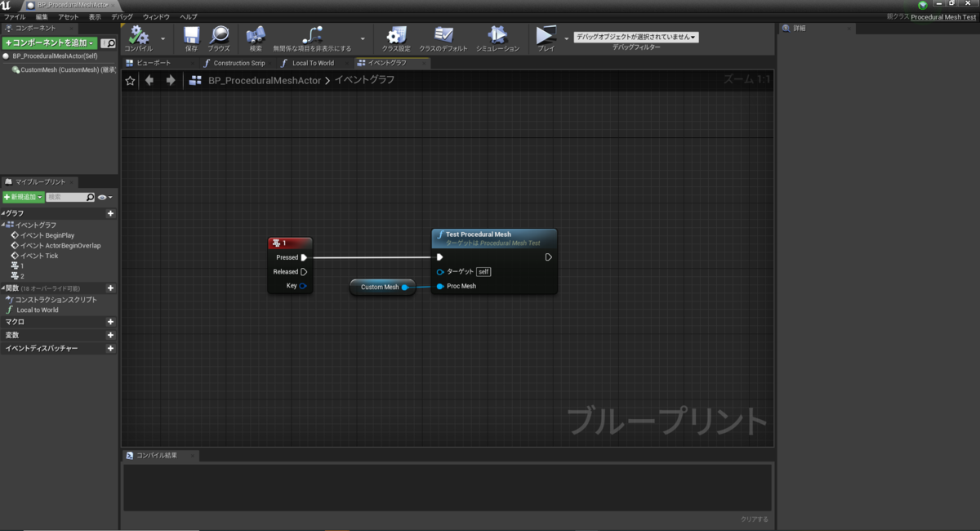
Task: Click クリアする in the compile results
Action: coord(755,519)
